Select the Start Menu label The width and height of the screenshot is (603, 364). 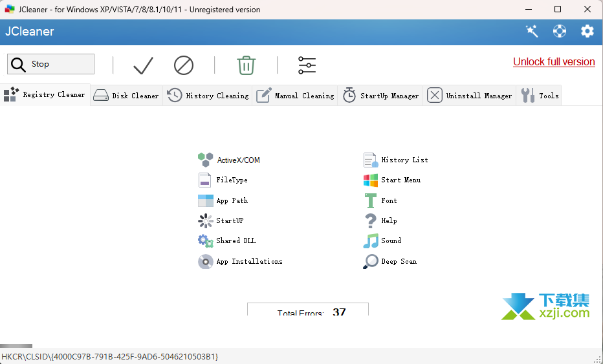click(400, 180)
